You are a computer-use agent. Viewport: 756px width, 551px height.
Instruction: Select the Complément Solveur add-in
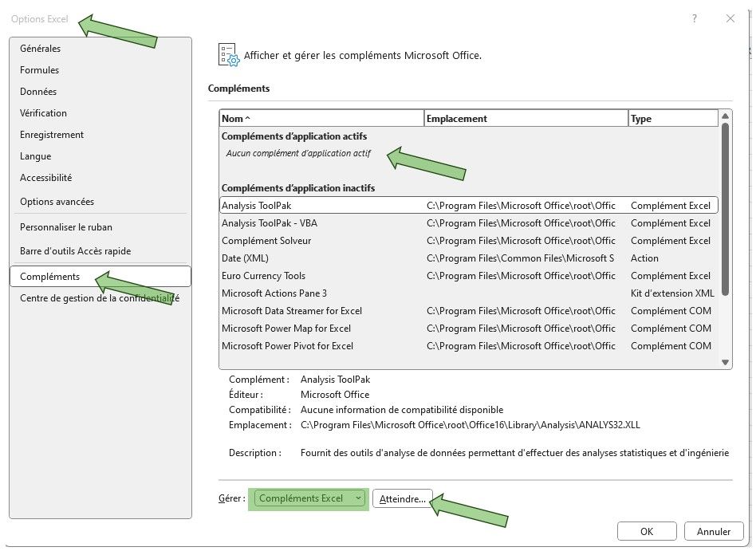(266, 241)
